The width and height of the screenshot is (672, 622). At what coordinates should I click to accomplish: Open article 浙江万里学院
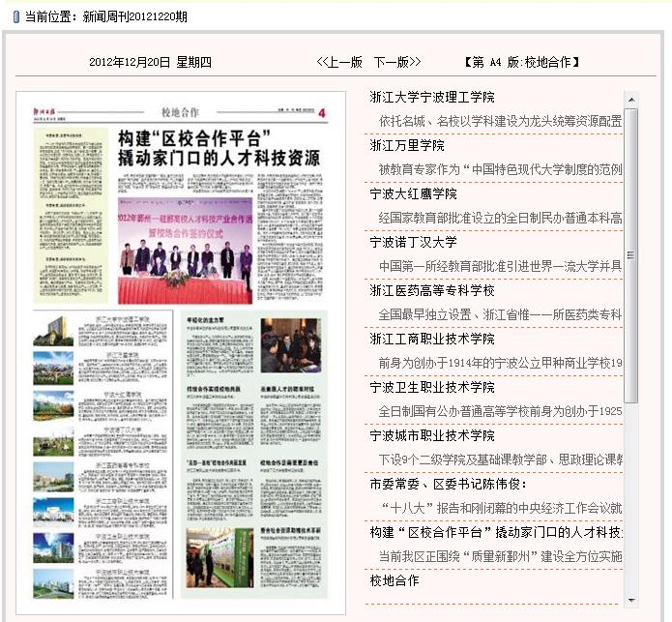pyautogui.click(x=407, y=146)
